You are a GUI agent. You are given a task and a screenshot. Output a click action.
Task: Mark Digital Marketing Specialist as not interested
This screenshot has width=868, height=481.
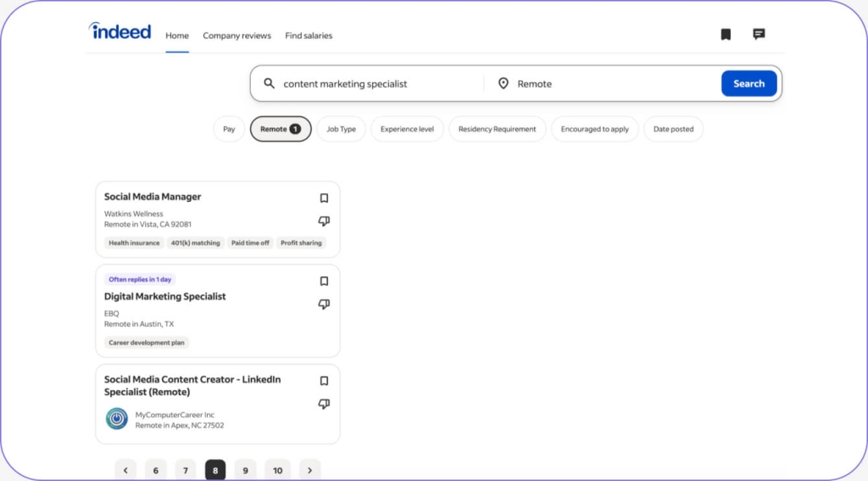tap(324, 305)
